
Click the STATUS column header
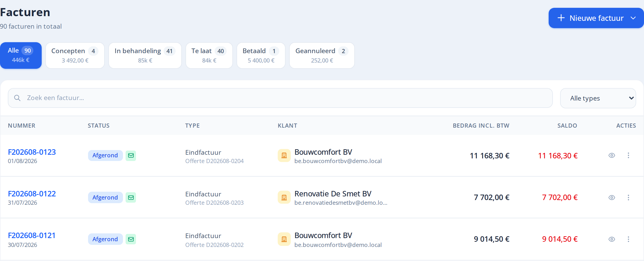pyautogui.click(x=99, y=126)
